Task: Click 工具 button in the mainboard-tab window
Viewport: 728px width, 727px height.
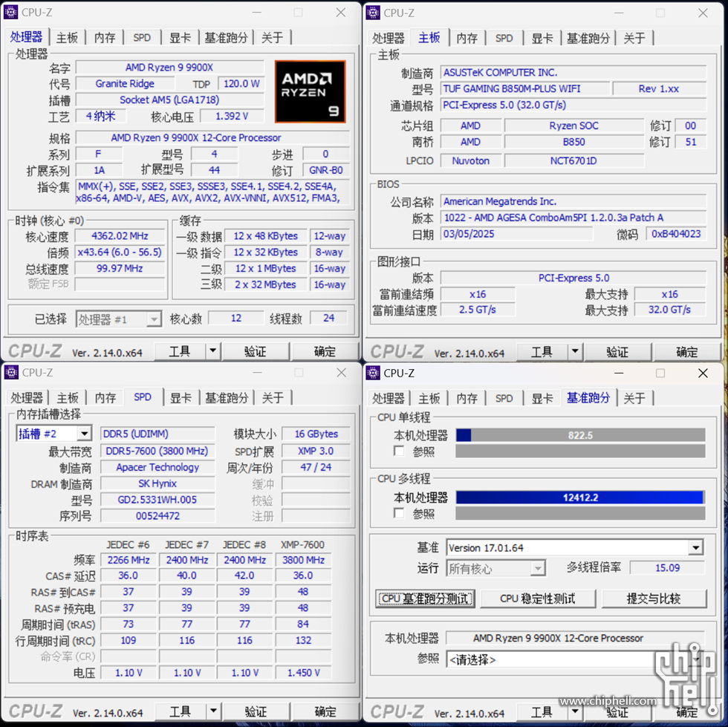Action: coord(542,351)
